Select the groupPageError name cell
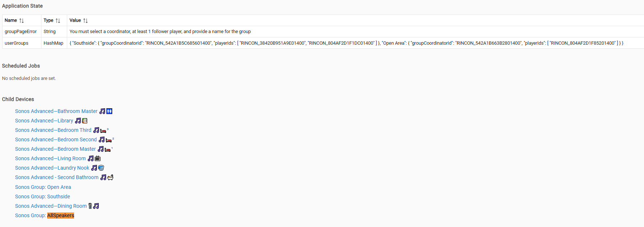Viewport: 644px width, 227px height. tap(21, 32)
